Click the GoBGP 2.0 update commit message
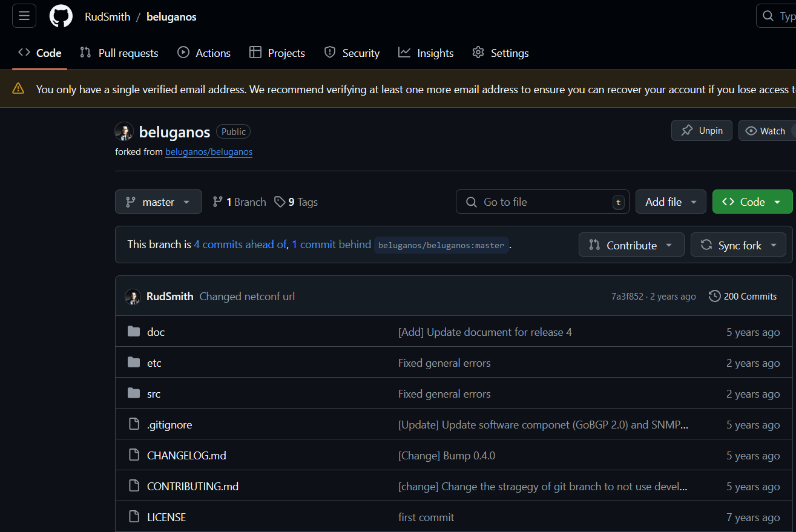796x532 pixels. point(543,425)
